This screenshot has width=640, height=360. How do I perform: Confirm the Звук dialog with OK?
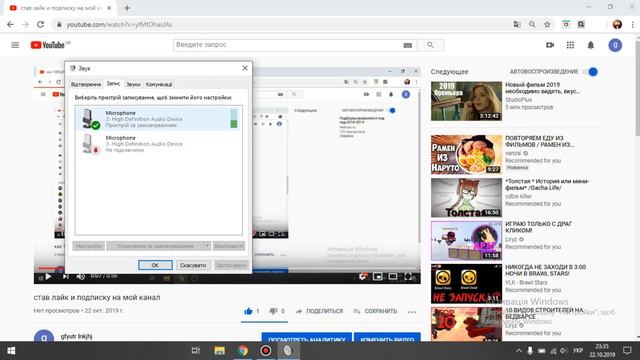(x=155, y=265)
